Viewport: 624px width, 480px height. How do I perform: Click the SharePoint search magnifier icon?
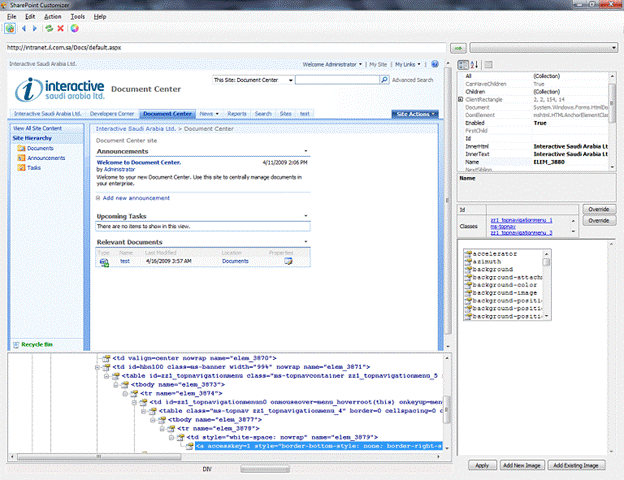384,80
